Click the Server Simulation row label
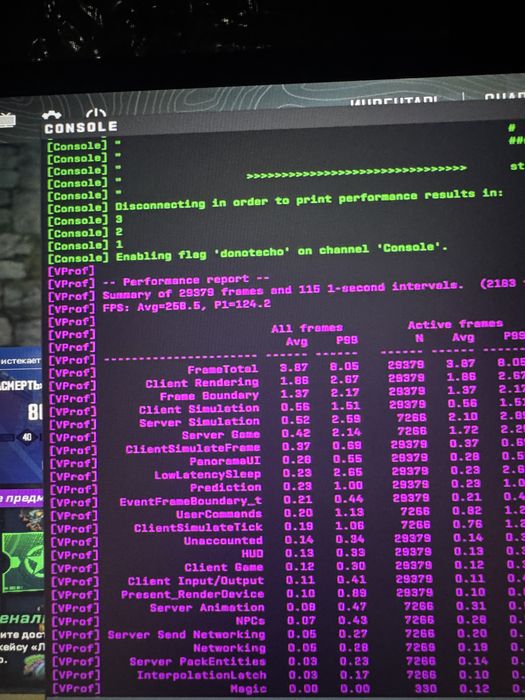 point(200,422)
